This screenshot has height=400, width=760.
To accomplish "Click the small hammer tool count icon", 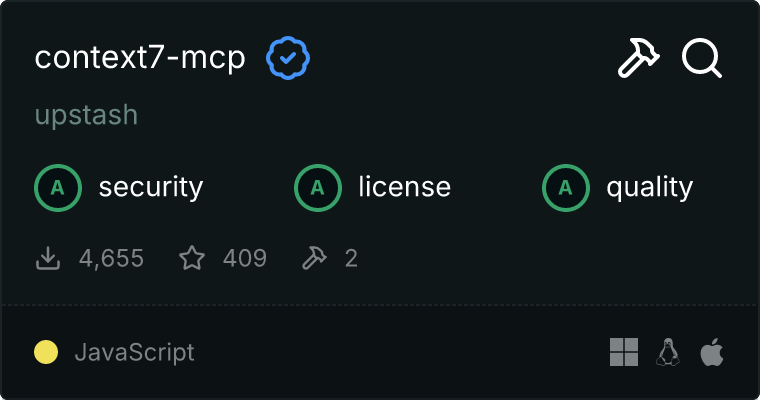I will pos(314,258).
